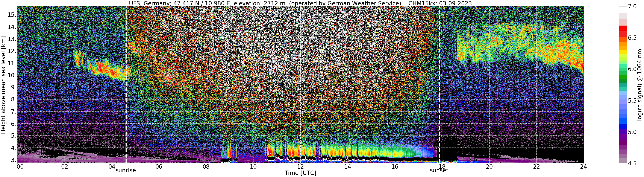Click the x-axis tick label '10'

pyautogui.click(x=253, y=166)
